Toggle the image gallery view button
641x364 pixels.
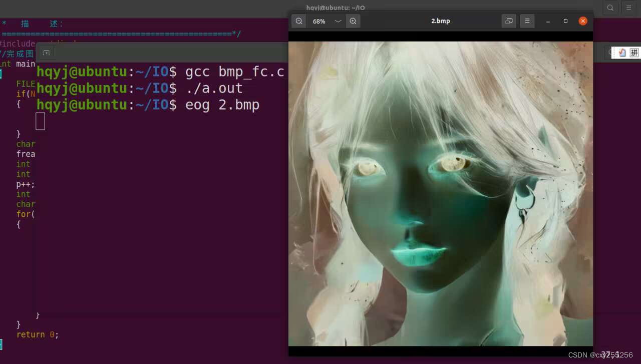(509, 21)
